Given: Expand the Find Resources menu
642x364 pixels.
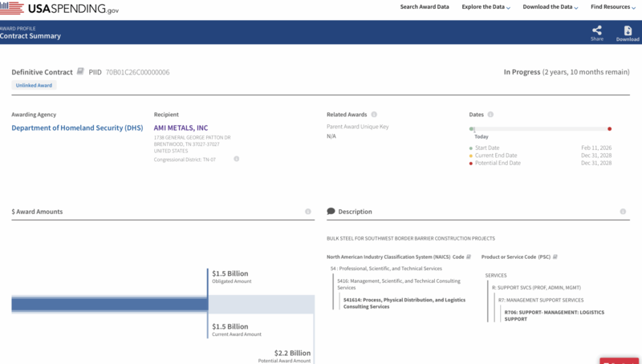Looking at the screenshot, I should tap(613, 7).
